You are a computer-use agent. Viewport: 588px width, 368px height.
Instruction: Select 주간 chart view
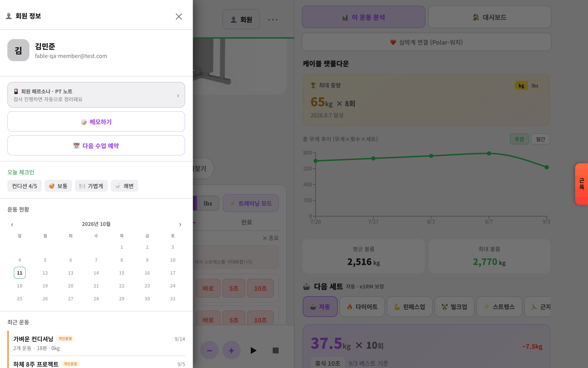tap(519, 139)
